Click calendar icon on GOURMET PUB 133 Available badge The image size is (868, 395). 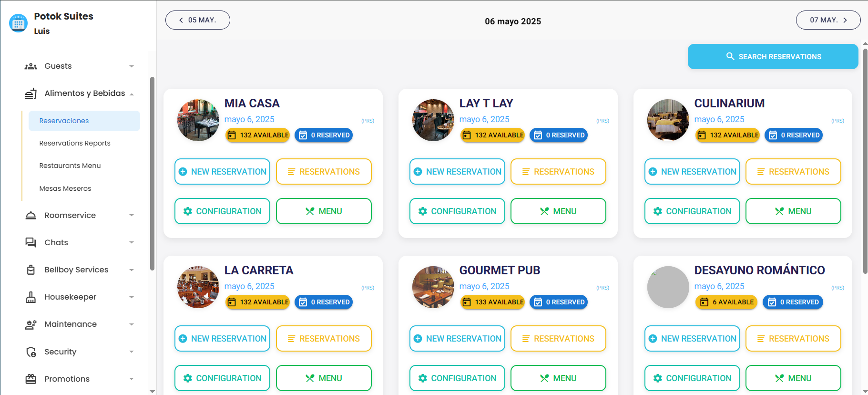pos(467,302)
